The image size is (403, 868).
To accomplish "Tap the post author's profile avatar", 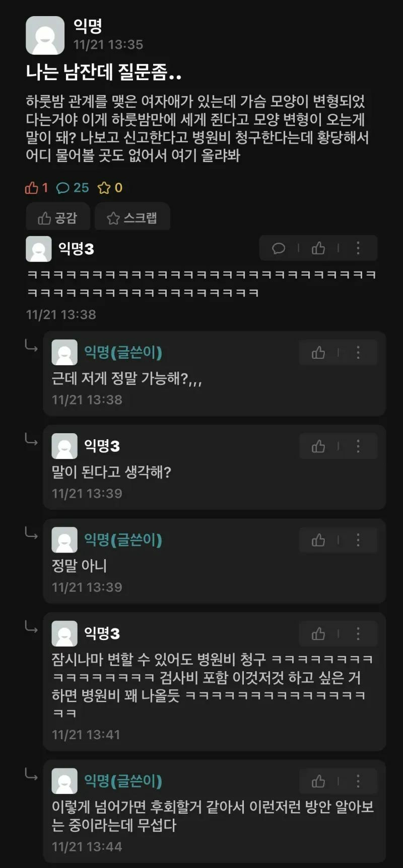I will [45, 35].
